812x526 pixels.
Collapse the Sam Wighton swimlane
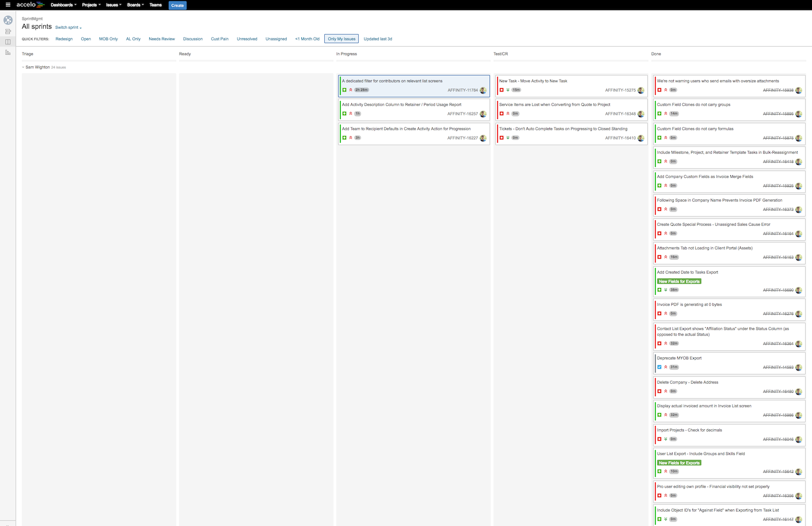click(x=22, y=67)
